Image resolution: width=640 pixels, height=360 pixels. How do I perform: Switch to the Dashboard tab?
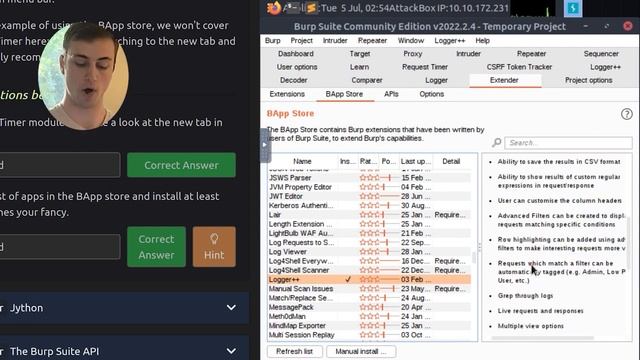[296, 53]
